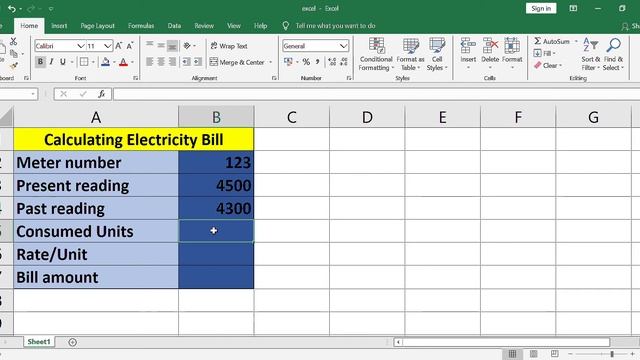
Task: Click Tell me what you want search
Action: click(335, 26)
